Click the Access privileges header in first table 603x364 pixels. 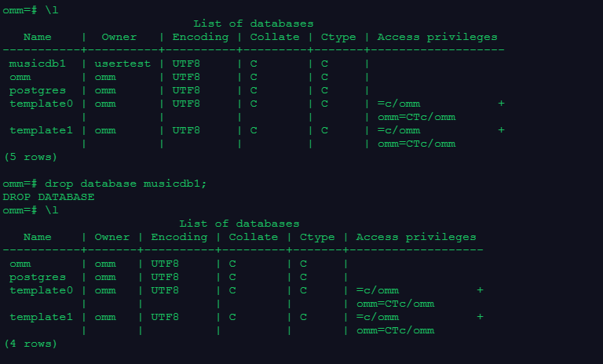(x=437, y=37)
